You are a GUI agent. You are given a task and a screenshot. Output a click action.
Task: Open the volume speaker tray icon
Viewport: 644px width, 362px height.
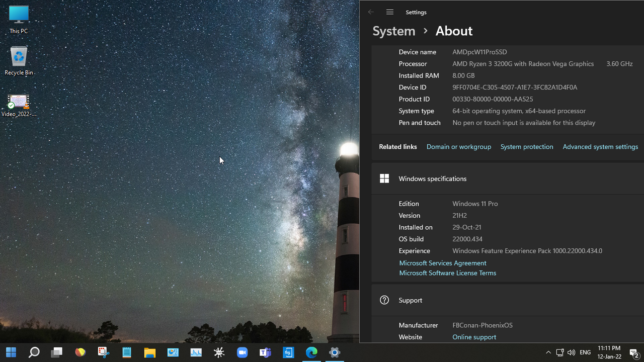tap(571, 352)
